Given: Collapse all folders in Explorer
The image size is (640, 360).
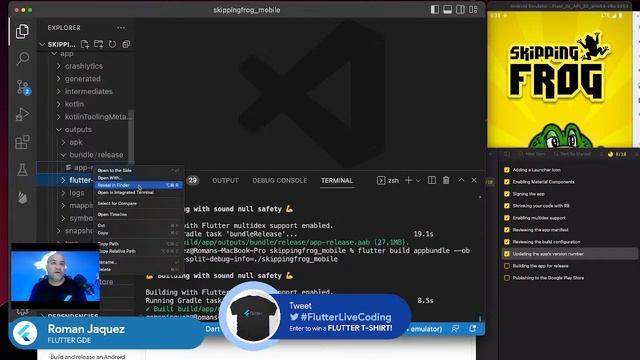Looking at the screenshot, I should click(x=126, y=44).
